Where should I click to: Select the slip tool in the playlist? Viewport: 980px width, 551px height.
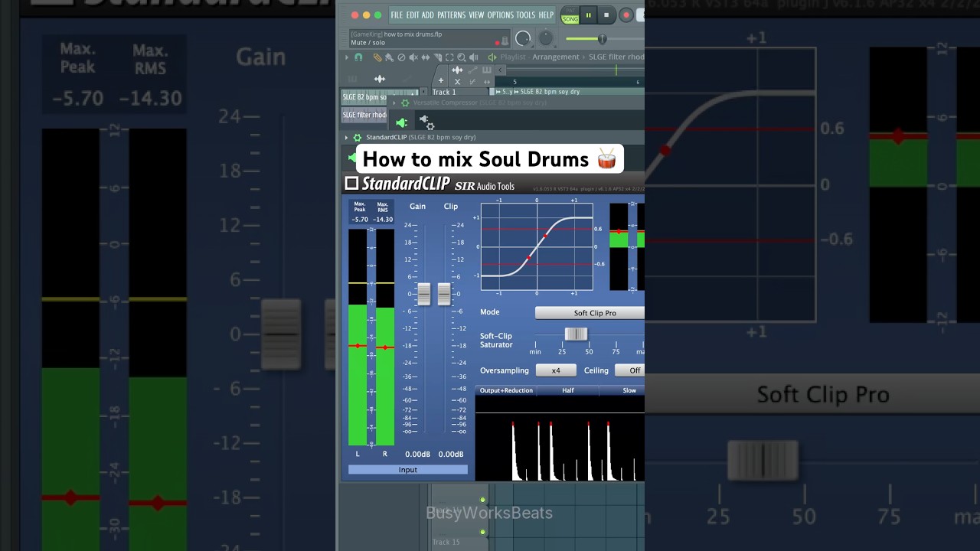click(426, 57)
